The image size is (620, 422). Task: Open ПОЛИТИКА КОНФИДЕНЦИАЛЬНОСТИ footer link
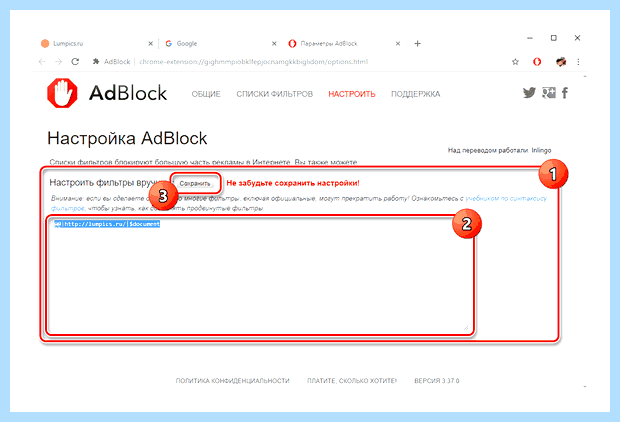click(x=232, y=380)
